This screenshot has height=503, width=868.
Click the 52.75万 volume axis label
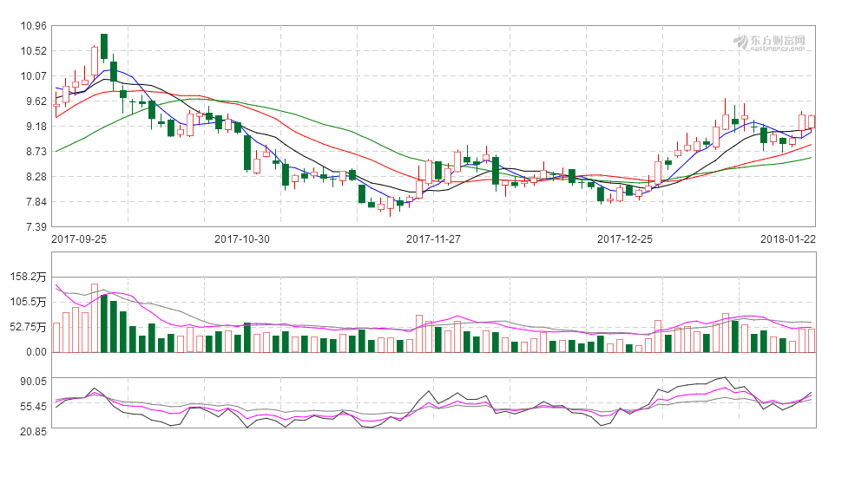(28, 327)
